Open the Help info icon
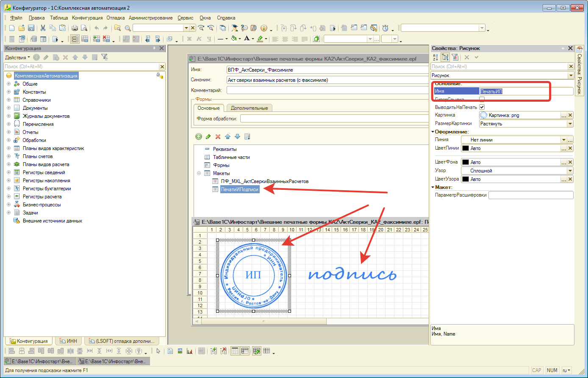588x378 pixels. point(263,28)
